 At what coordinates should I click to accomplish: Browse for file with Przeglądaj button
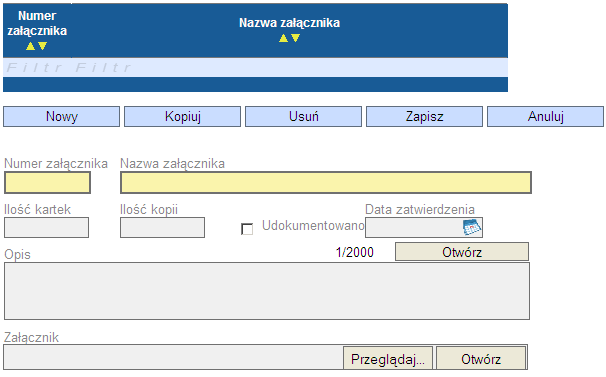(388, 359)
